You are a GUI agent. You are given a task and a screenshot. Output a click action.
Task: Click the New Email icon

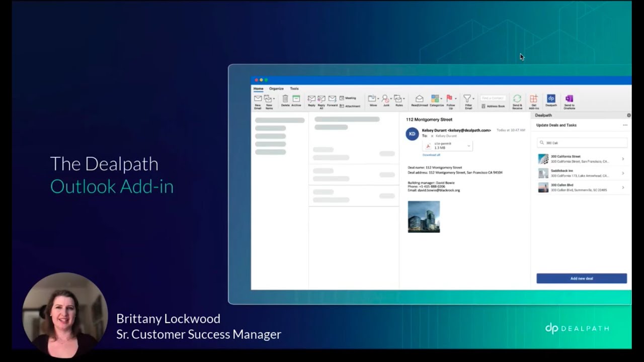[258, 99]
